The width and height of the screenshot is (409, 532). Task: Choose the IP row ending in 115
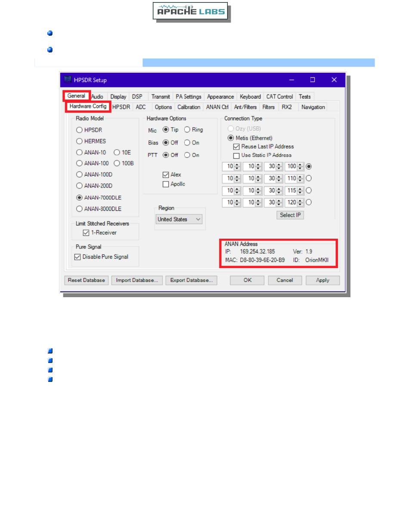[308, 190]
